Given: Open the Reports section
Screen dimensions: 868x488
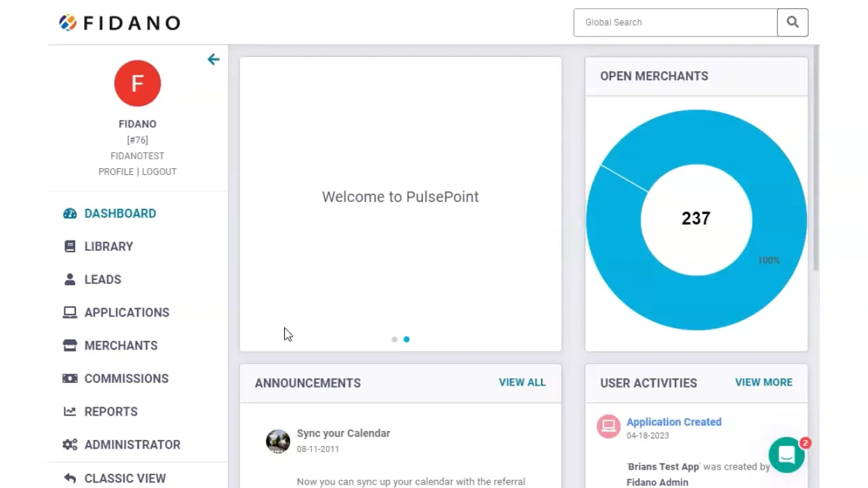Looking at the screenshot, I should click(111, 411).
